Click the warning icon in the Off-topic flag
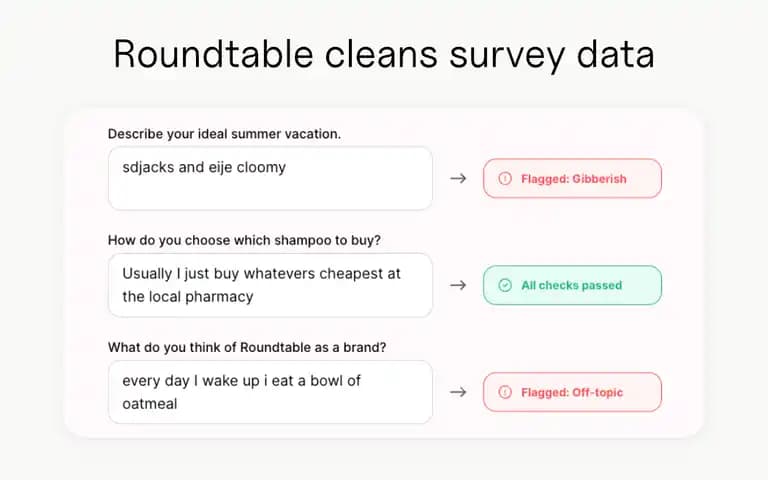 click(505, 392)
